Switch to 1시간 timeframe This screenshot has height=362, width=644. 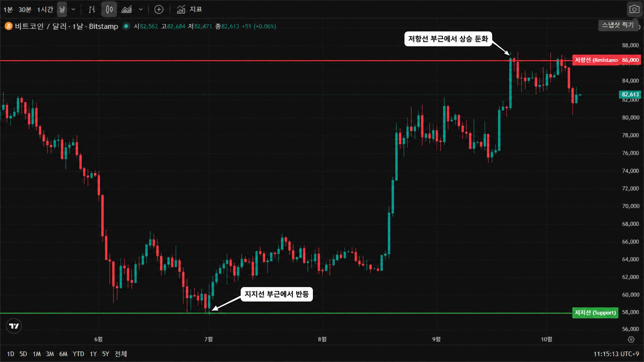45,9
